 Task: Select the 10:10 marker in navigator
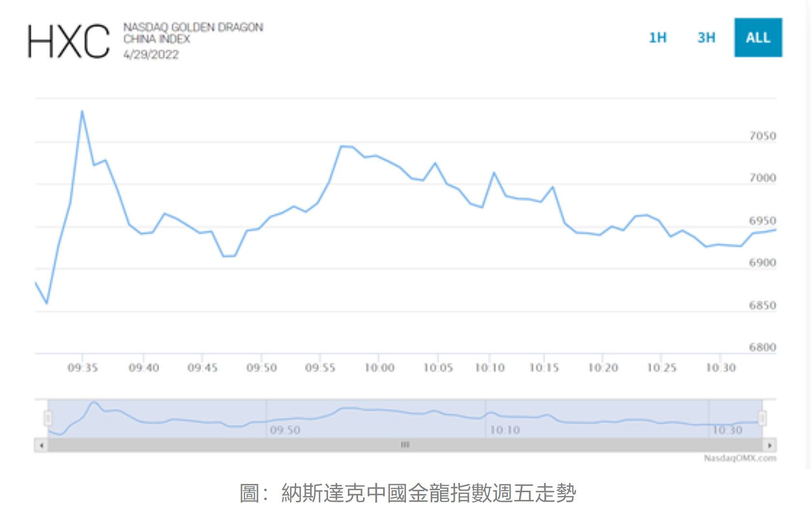tap(505, 430)
